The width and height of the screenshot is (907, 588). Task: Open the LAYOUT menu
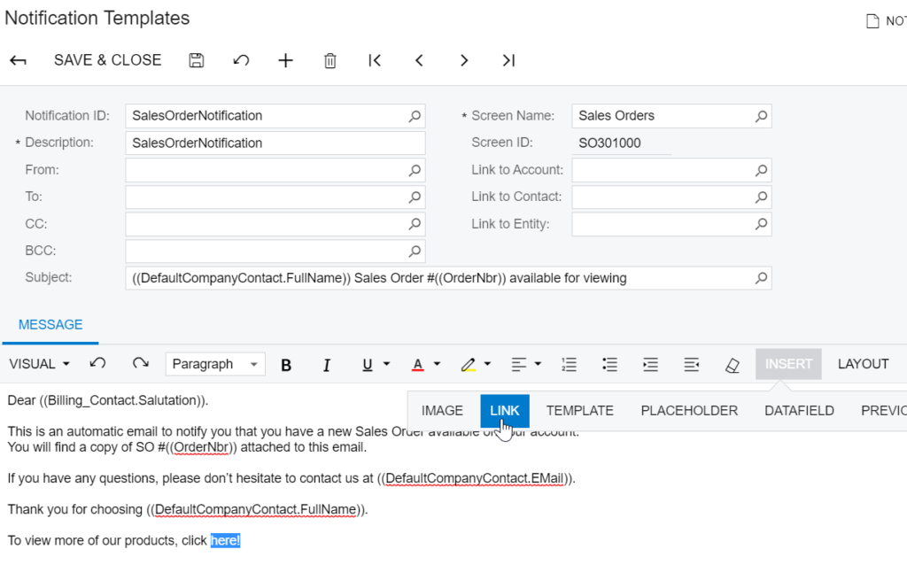[863, 364]
